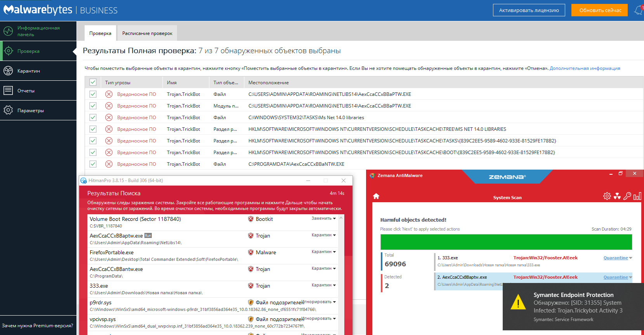
Task: Open the settings gear icon in Malwarebytes sidebar
Action: click(x=8, y=110)
